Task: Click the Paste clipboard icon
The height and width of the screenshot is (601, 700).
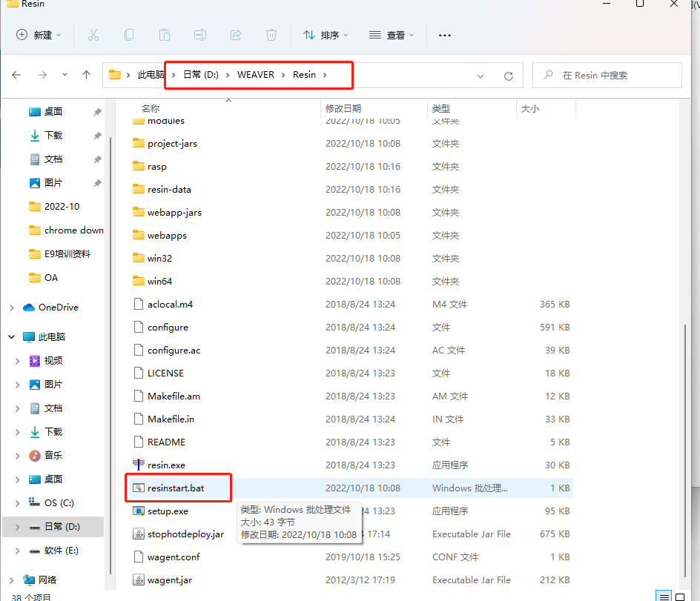Action: pyautogui.click(x=165, y=35)
